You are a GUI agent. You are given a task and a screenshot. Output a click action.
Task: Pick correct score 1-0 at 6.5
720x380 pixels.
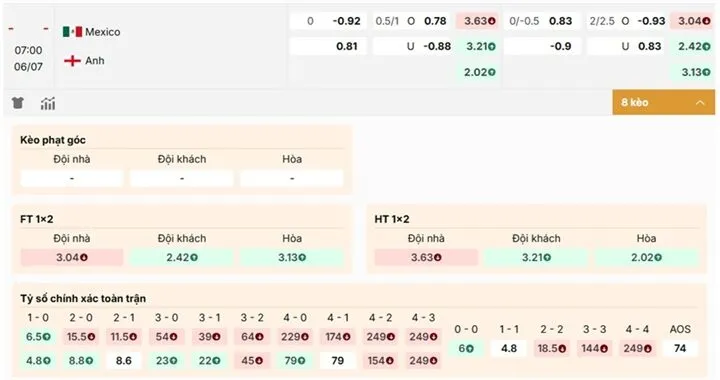coord(38,336)
